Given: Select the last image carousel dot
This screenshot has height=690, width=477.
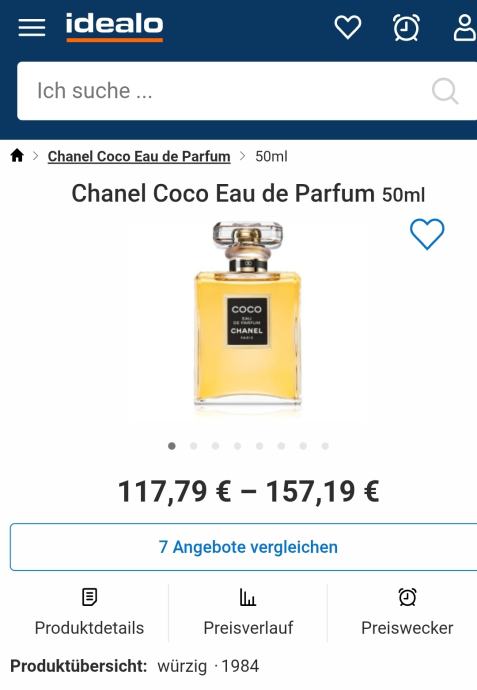Looking at the screenshot, I should coord(325,446).
